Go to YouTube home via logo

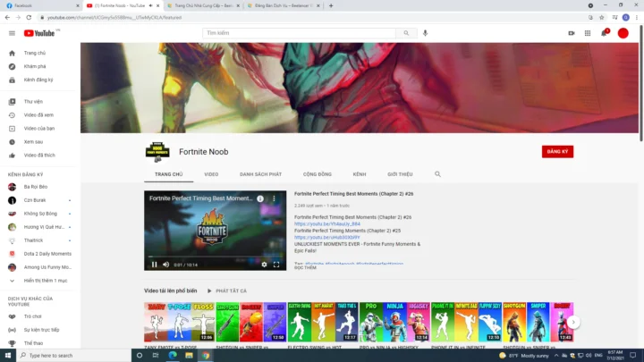coord(39,33)
